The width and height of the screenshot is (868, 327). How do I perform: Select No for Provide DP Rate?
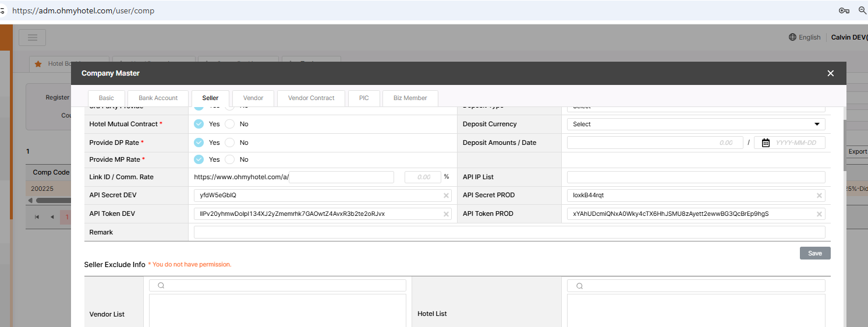coord(230,143)
